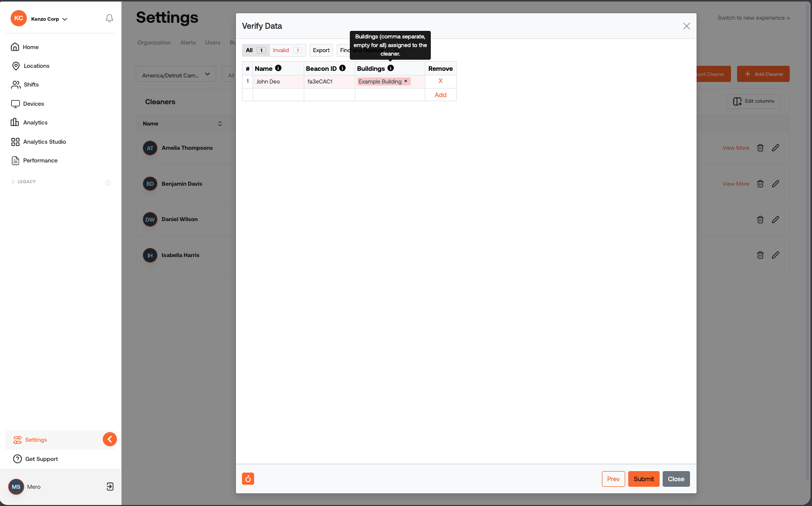Close the Verify Data dialog with the X icon
Screen dimensions: 812x506
tap(686, 26)
